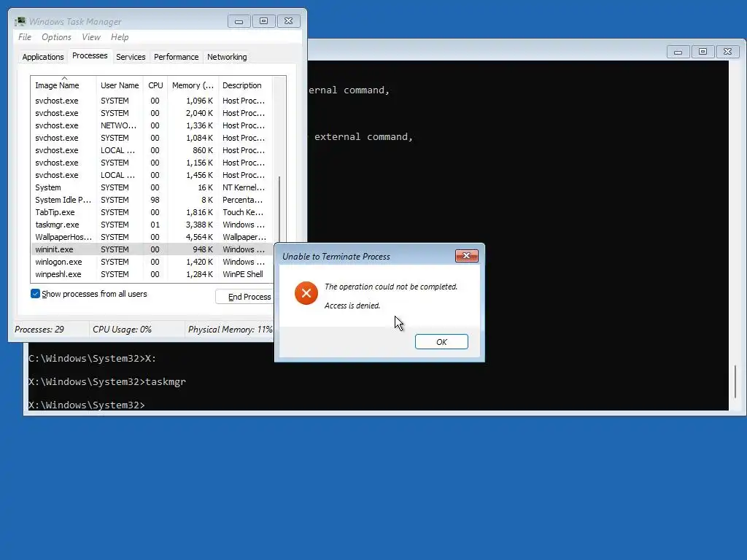Sort by Description column header
Viewport: 747px width, 560px height.
click(245, 85)
